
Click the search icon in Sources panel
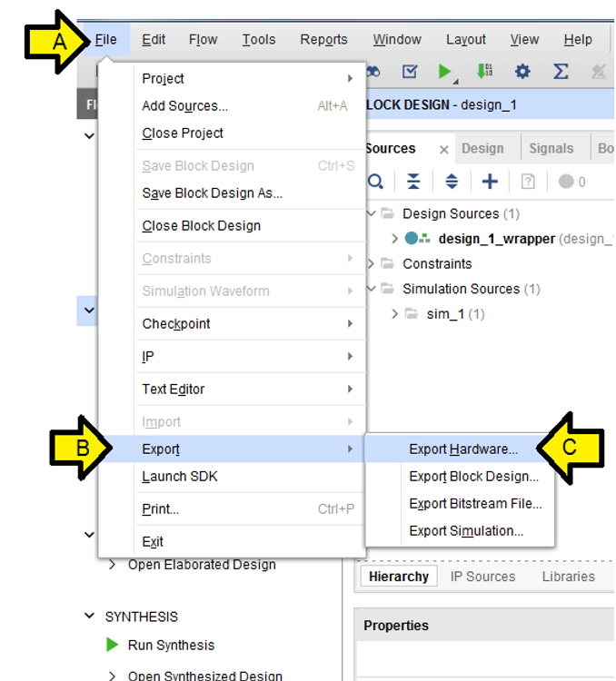[375, 182]
